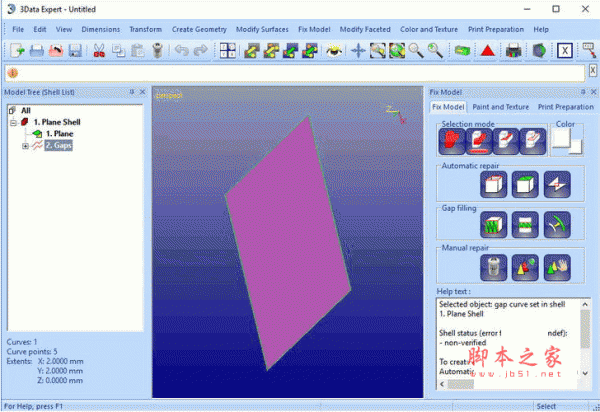Image resolution: width=600 pixels, height=412 pixels.
Task: Switch to the Print Preparation tab
Action: pyautogui.click(x=566, y=107)
